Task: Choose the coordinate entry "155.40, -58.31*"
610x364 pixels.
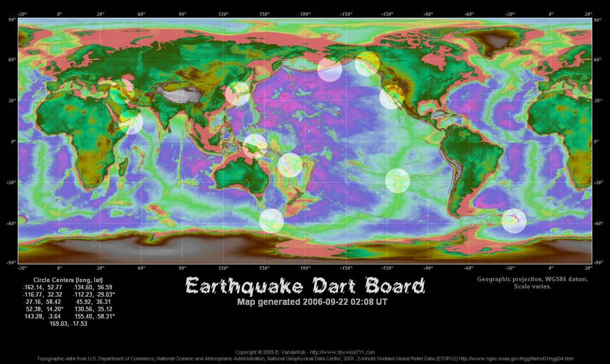Action: (94, 317)
